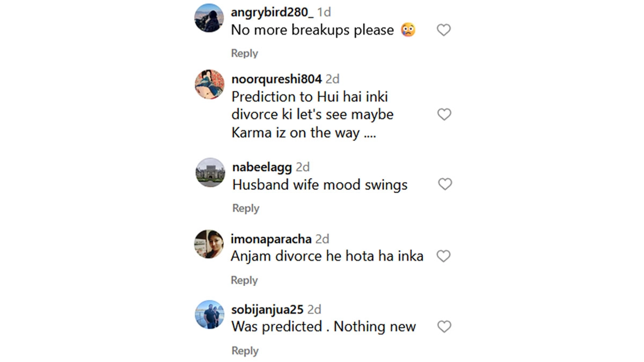Tap heart next to nabeelagg's comment

445,184
